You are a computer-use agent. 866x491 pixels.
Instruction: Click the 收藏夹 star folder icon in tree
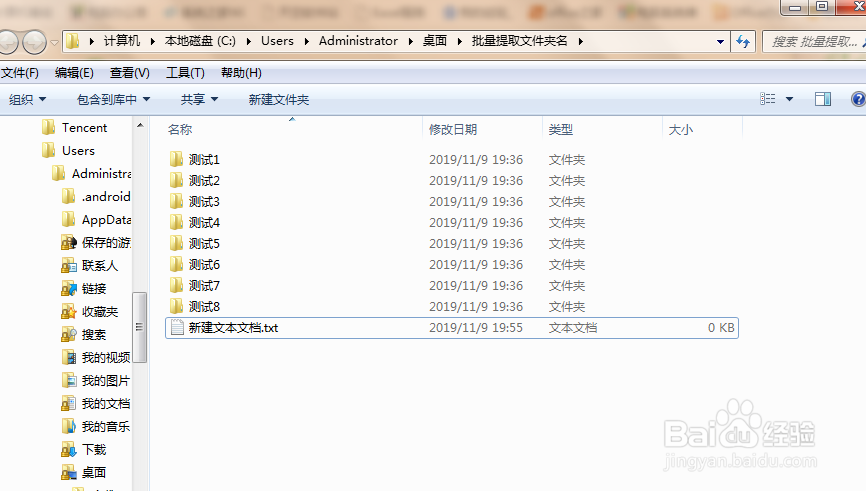[x=68, y=312]
